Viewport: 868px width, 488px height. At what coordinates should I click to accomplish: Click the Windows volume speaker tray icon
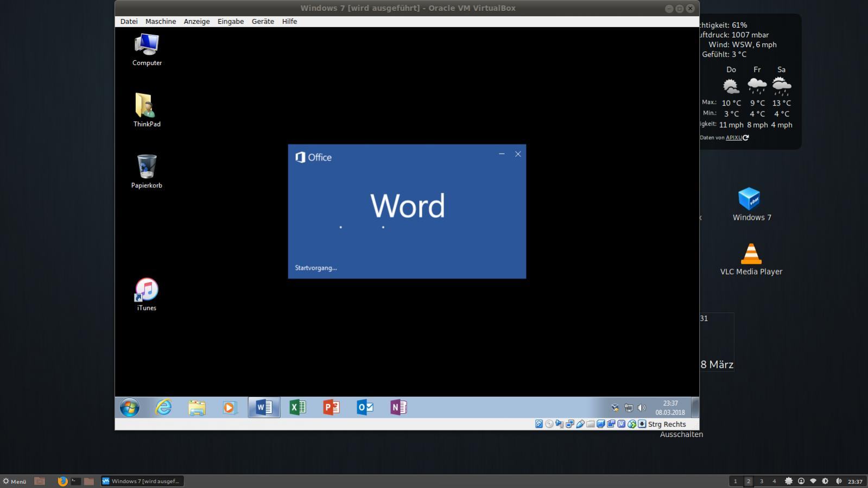642,408
